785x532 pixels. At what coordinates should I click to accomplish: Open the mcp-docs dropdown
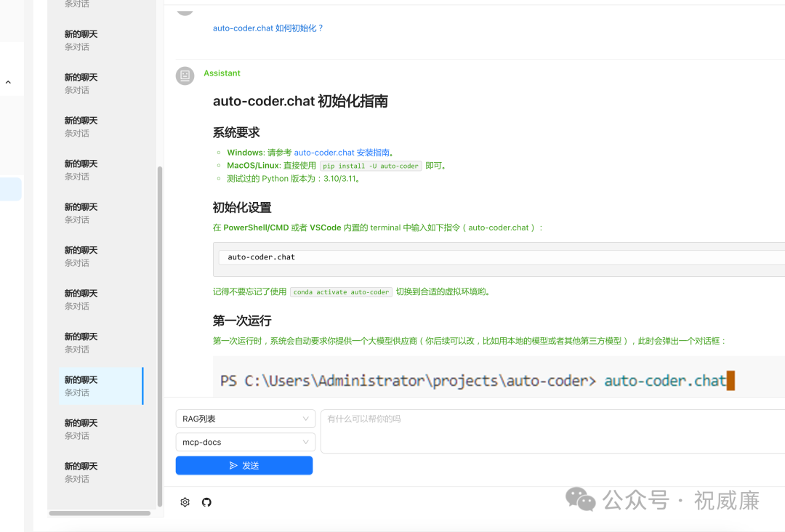[246, 442]
